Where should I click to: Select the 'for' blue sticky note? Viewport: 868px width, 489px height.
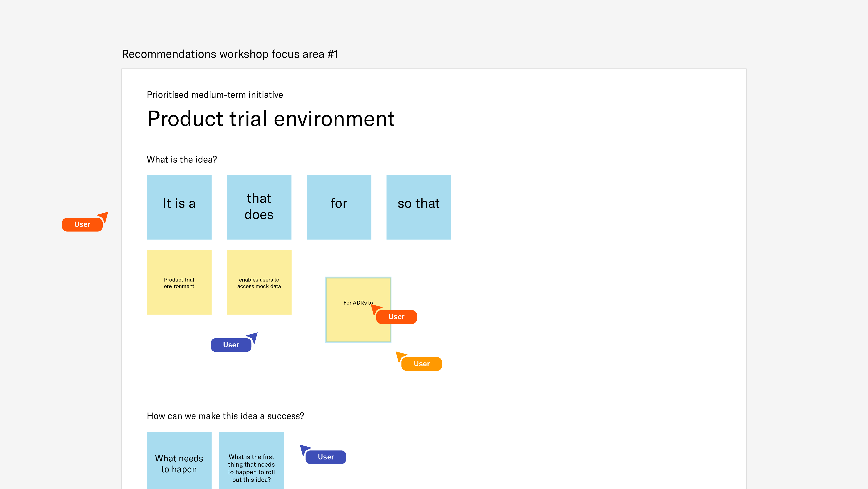pyautogui.click(x=339, y=207)
